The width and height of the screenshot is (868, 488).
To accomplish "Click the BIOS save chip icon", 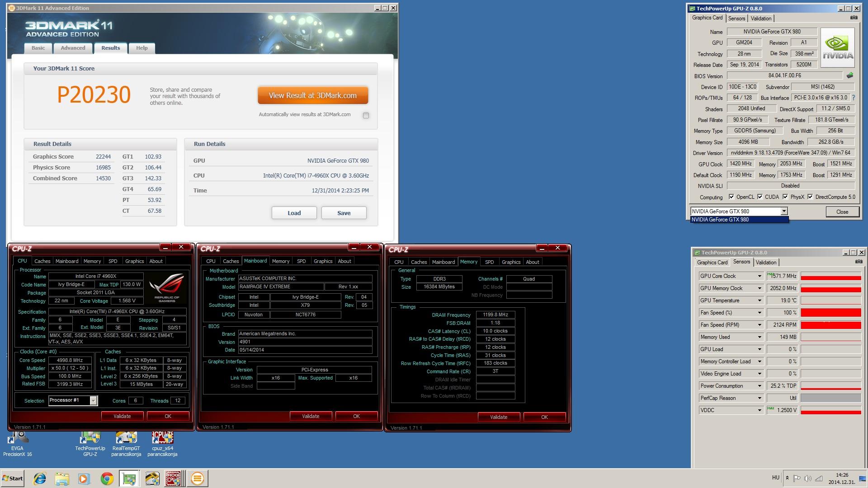I will [850, 75].
